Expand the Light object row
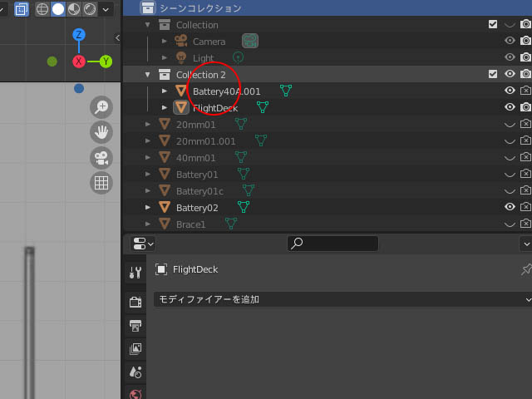 click(x=165, y=57)
